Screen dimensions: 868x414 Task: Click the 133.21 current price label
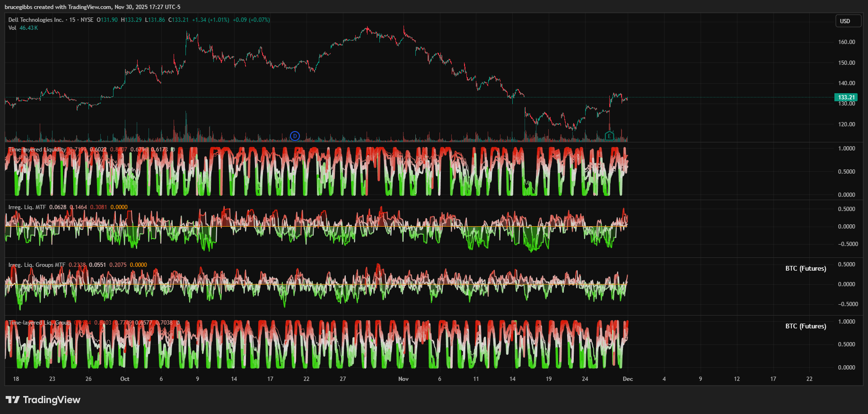point(846,97)
